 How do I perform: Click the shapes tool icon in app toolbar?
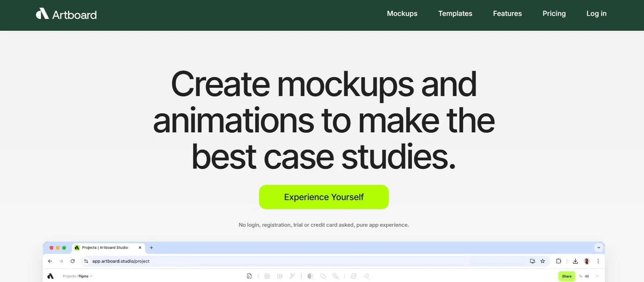point(249,276)
